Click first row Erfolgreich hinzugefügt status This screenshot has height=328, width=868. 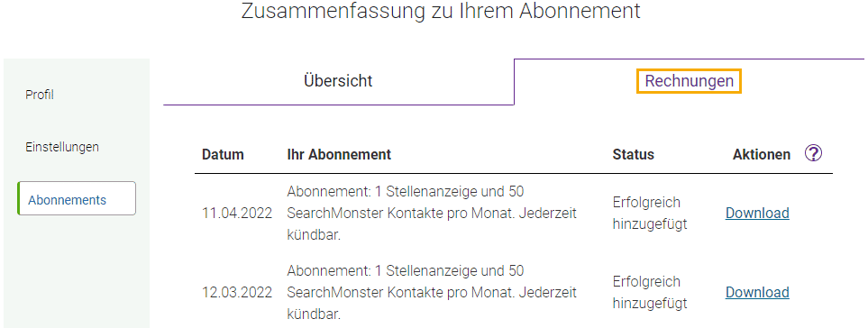(x=650, y=213)
